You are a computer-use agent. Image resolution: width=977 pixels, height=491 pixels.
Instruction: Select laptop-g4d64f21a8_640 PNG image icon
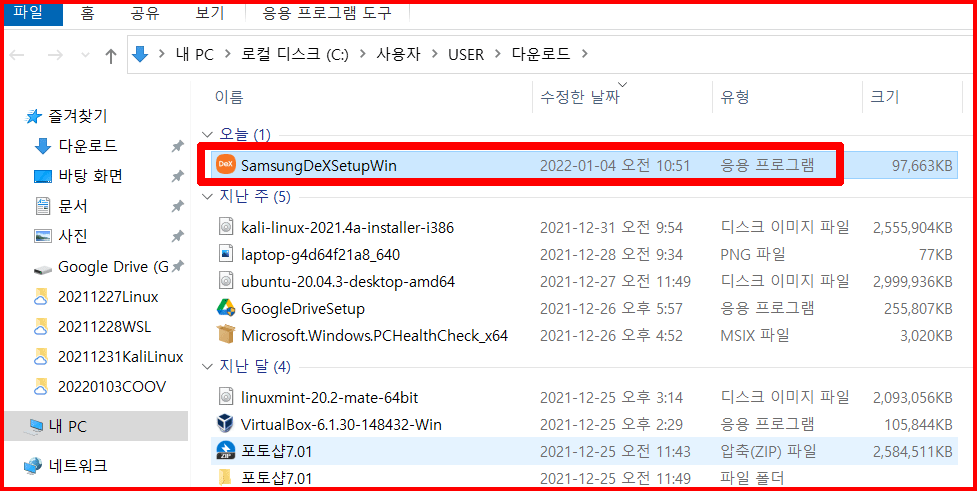226,254
